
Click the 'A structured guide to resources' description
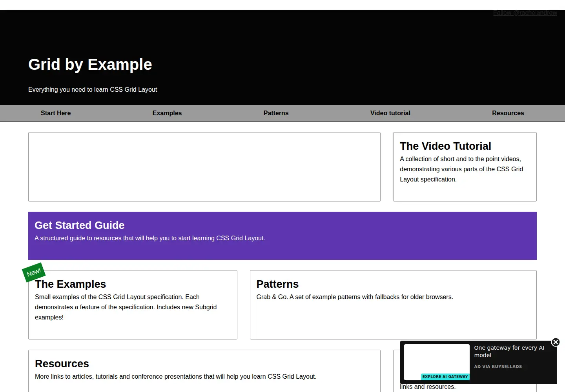pyautogui.click(x=150, y=238)
